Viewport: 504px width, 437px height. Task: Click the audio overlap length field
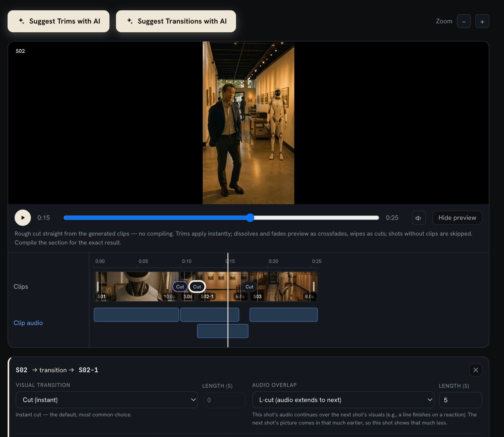coord(460,400)
